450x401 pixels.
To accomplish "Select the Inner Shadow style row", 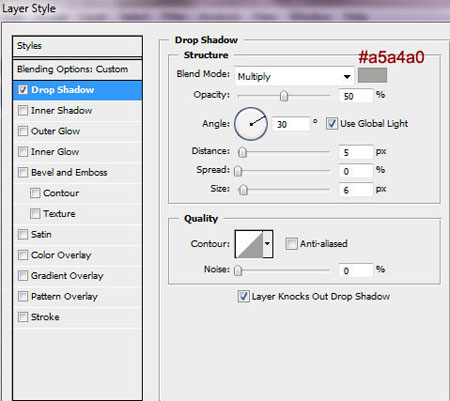I will point(77,111).
